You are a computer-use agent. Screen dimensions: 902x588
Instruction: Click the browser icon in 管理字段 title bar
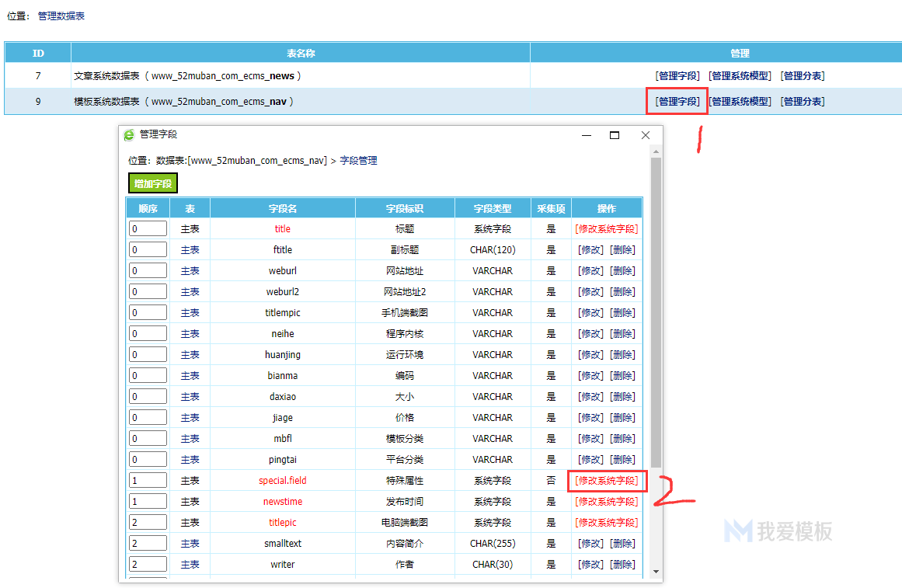tap(129, 134)
